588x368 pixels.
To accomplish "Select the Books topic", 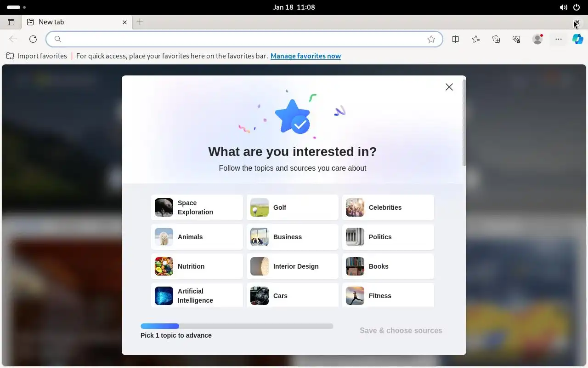I will pyautogui.click(x=388, y=266).
